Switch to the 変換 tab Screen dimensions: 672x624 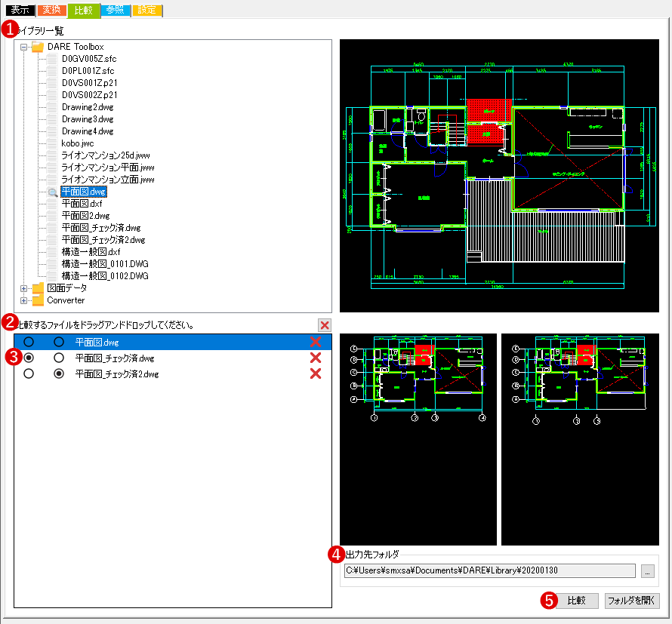pyautogui.click(x=52, y=10)
